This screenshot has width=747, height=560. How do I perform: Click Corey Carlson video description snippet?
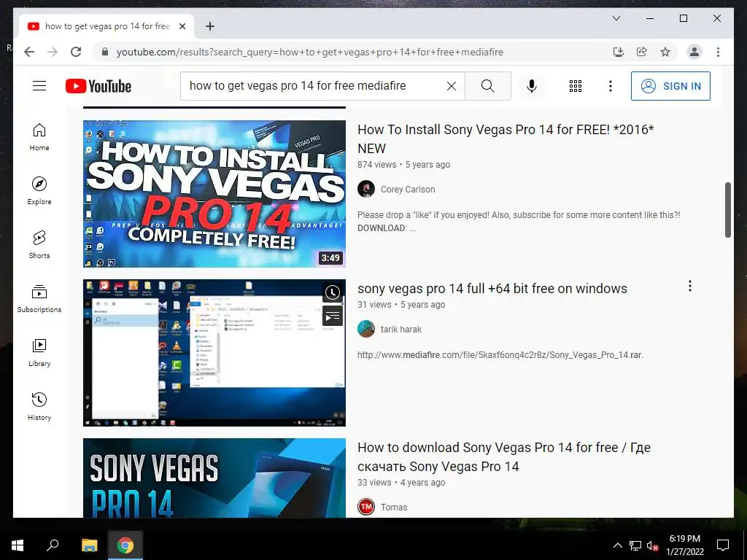[x=519, y=222]
